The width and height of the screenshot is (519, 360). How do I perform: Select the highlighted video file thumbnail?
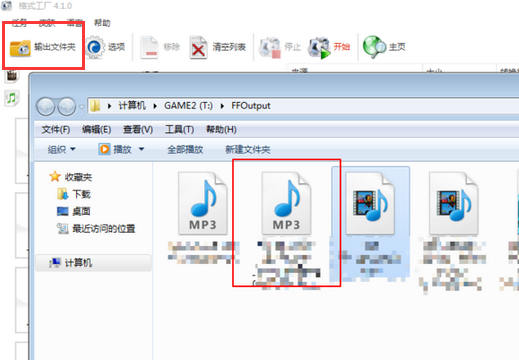[x=370, y=203]
